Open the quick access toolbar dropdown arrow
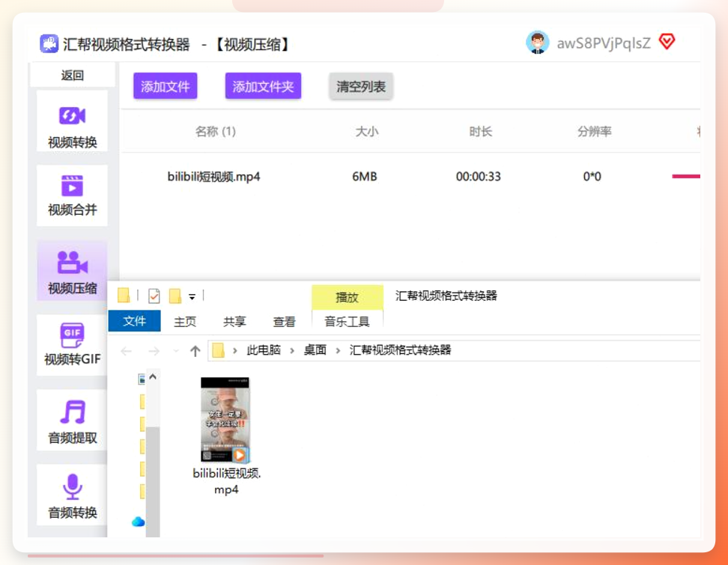This screenshot has height=565, width=728. point(192,296)
